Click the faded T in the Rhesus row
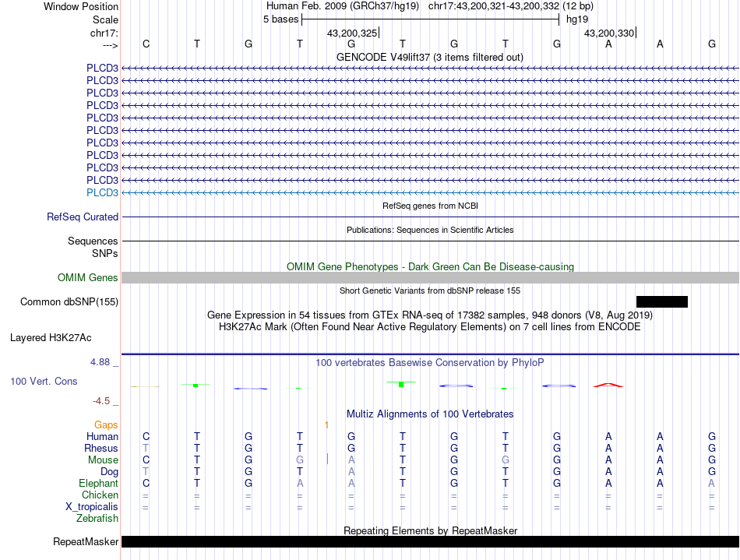This screenshot has height=560, width=740. pos(146,448)
